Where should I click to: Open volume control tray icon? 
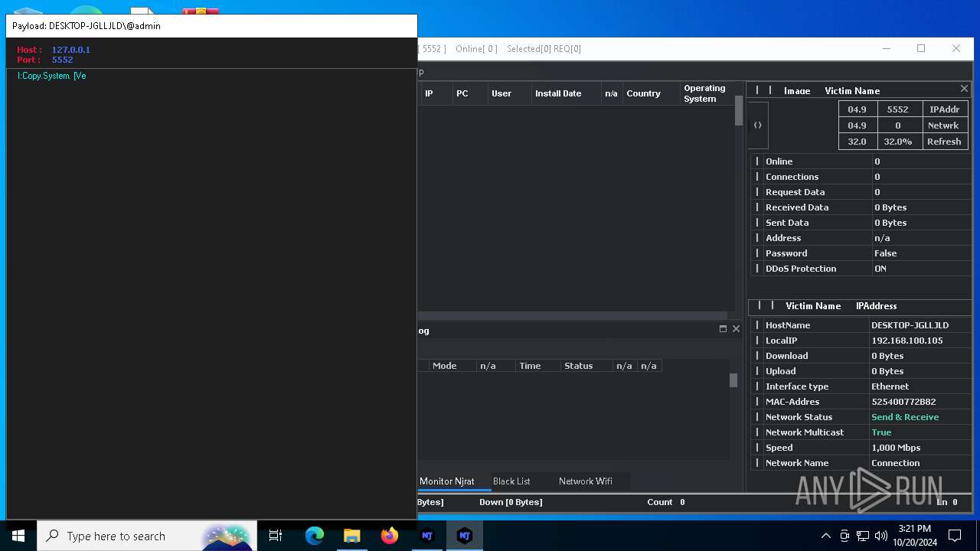click(881, 536)
